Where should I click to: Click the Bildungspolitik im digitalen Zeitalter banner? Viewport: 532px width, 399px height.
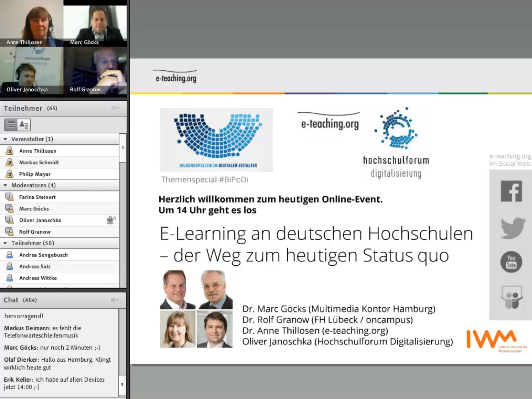[x=216, y=140]
